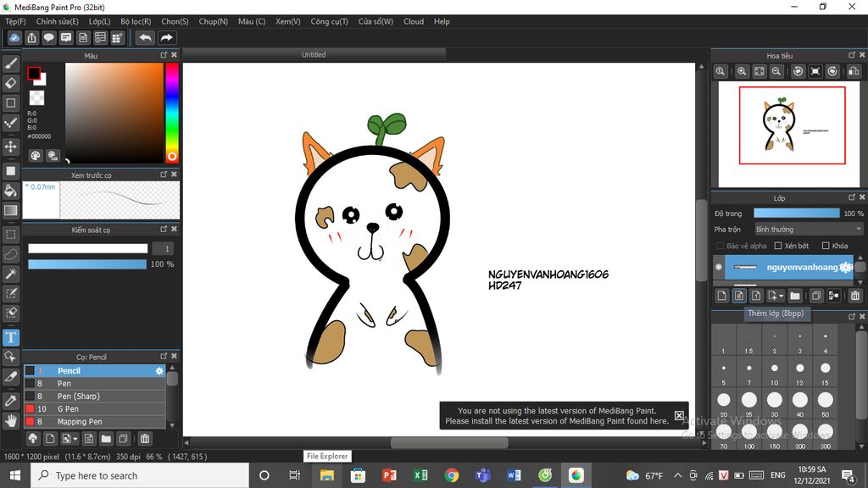Undock the Màu panel
868x488 pixels.
[x=164, y=55]
